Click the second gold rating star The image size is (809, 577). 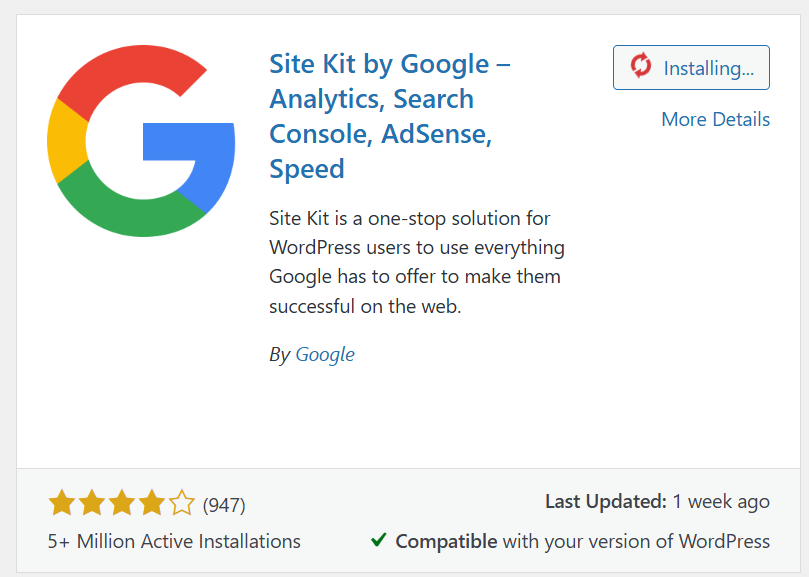tap(92, 503)
